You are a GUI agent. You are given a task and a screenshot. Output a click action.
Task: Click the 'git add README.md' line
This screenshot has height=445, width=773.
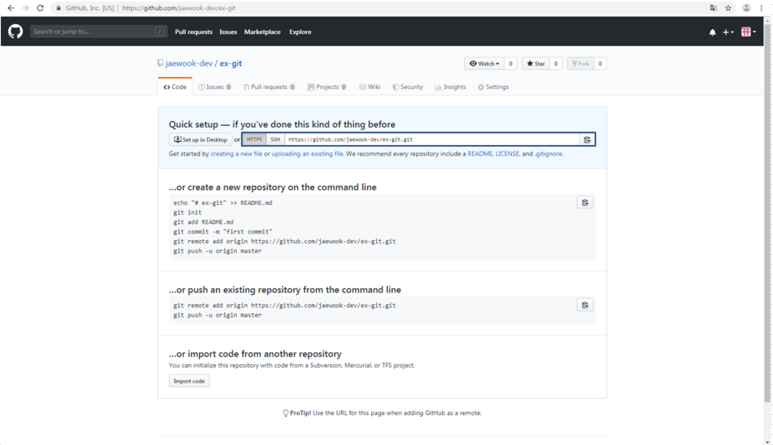(203, 222)
